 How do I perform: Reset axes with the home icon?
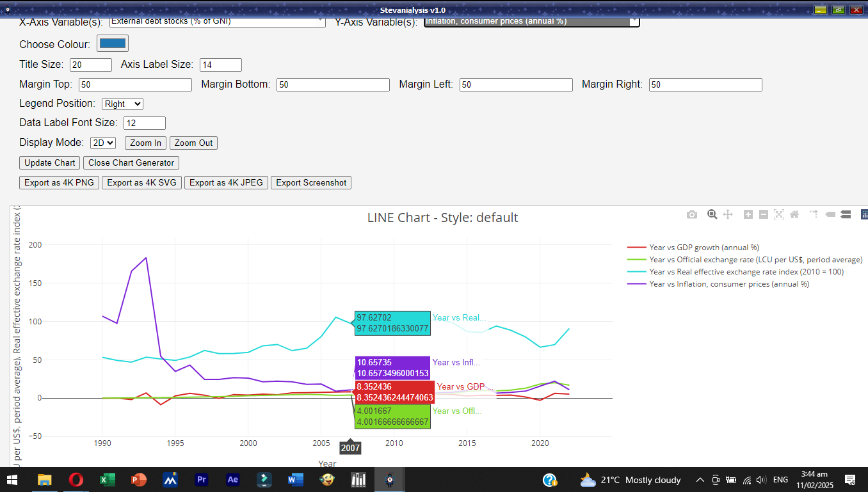(x=794, y=214)
